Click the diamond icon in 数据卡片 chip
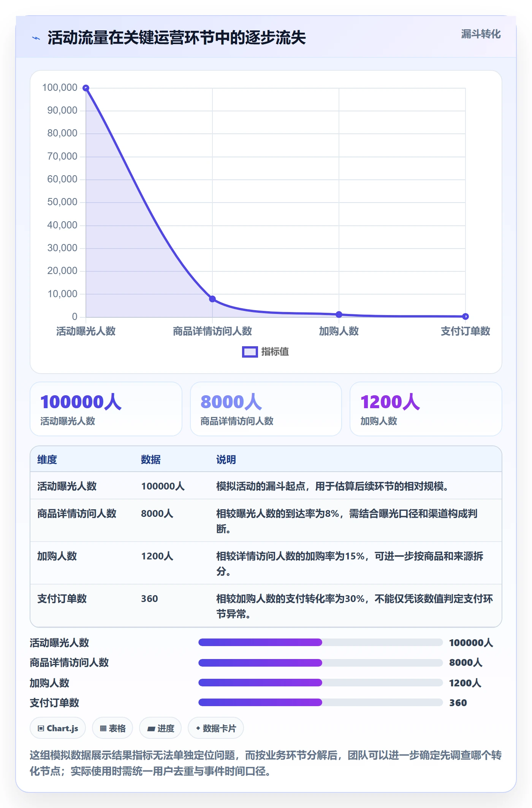This screenshot has width=532, height=808. click(198, 728)
